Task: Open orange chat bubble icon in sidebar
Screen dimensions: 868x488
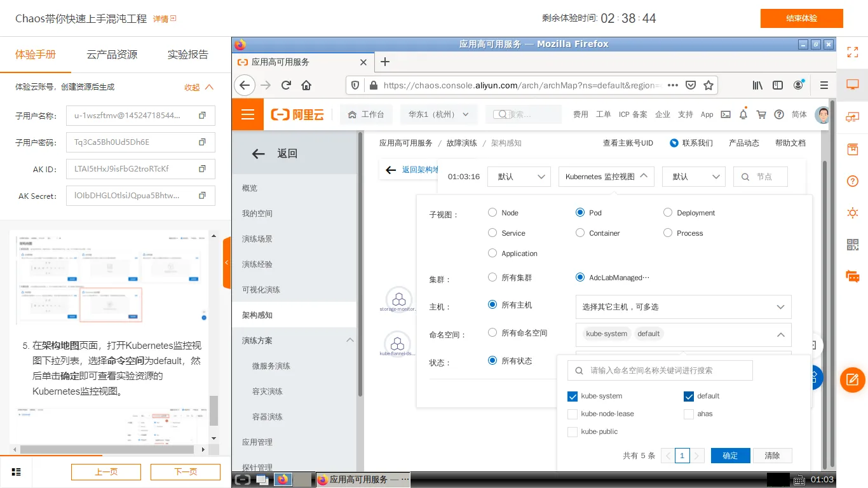Action: point(853,276)
